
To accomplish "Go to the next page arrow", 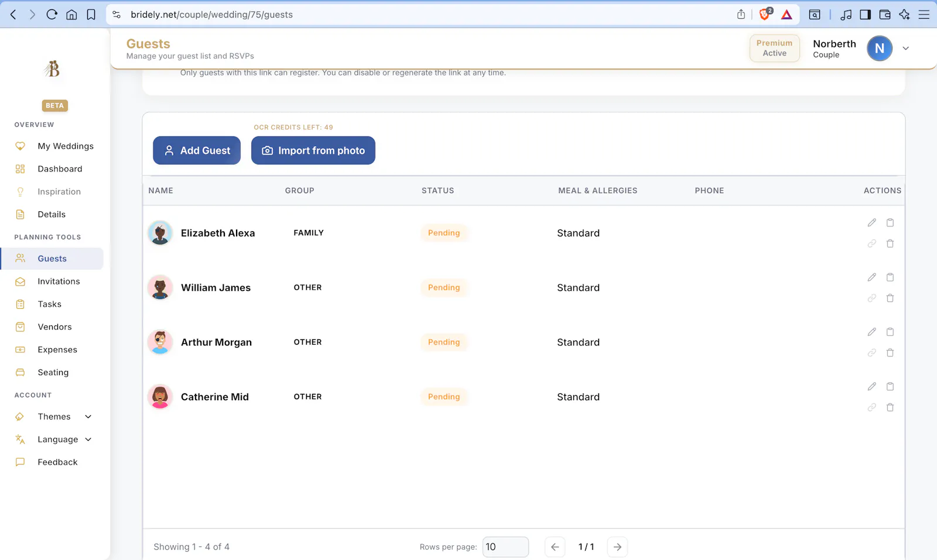I will tap(617, 547).
